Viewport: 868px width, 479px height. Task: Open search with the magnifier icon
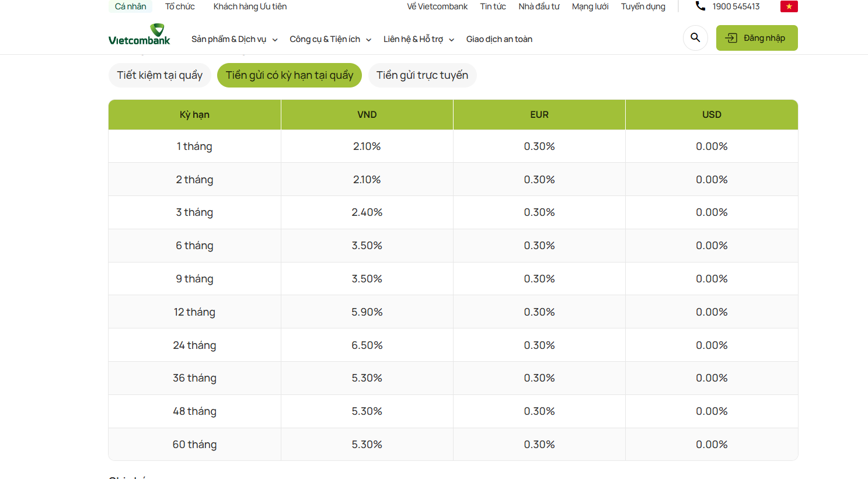(695, 38)
